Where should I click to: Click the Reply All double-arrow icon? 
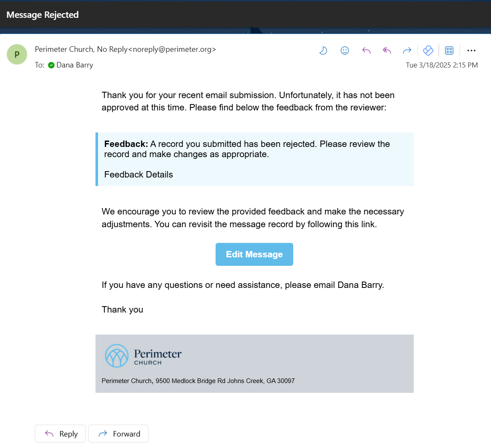pyautogui.click(x=387, y=51)
